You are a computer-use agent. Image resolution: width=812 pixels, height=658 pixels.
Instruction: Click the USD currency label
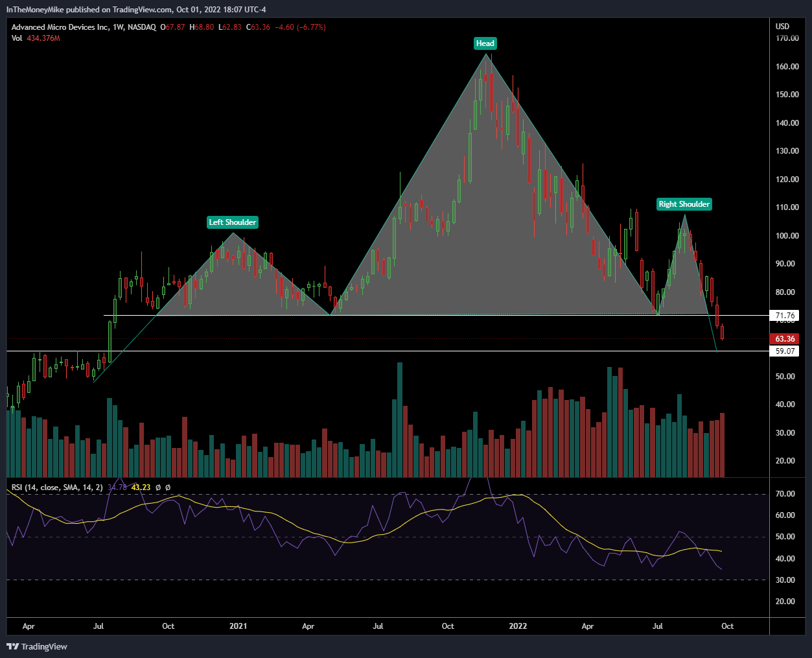point(783,27)
